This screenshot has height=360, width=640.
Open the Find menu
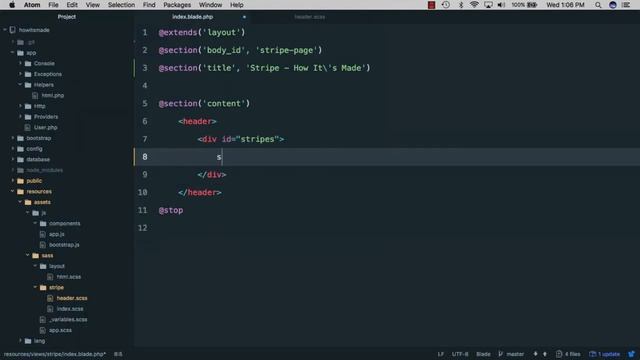149,5
